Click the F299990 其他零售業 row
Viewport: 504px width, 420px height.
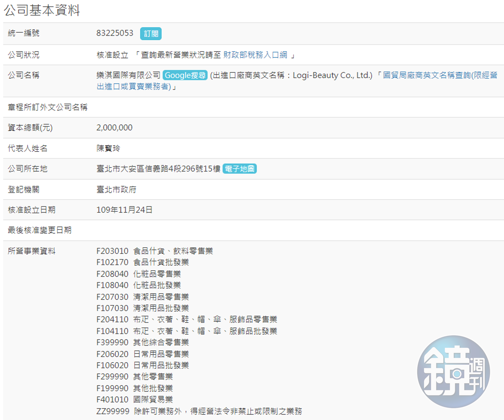(x=135, y=377)
